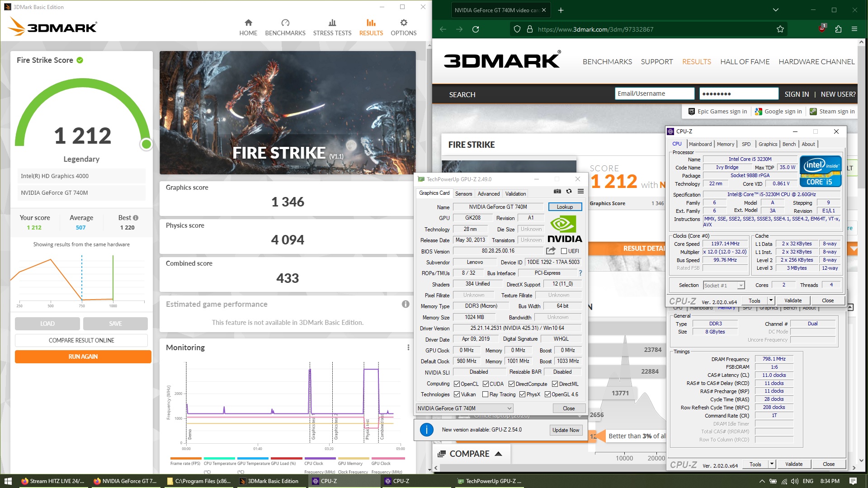This screenshot has height=488, width=868.
Task: Click COMPARE RESULT ONLINE button
Action: click(81, 340)
